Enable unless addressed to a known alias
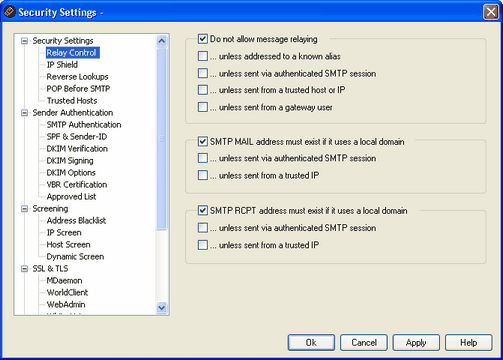 click(203, 56)
